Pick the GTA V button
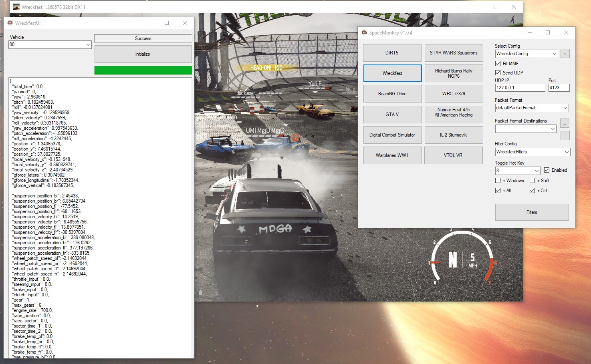This screenshot has width=591, height=364. [x=392, y=115]
